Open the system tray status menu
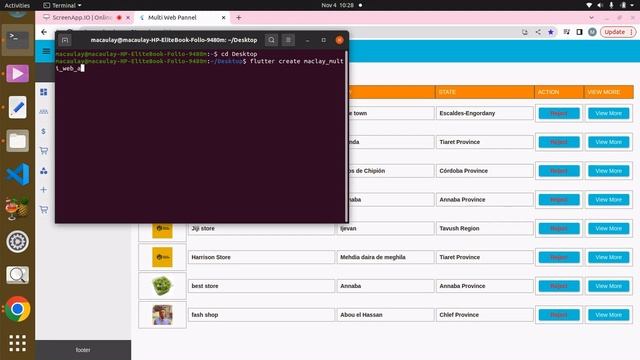This screenshot has height=360, width=640. point(611,5)
